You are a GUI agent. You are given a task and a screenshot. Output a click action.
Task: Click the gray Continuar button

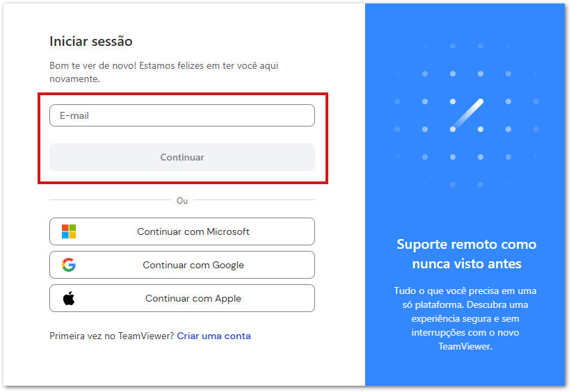182,157
